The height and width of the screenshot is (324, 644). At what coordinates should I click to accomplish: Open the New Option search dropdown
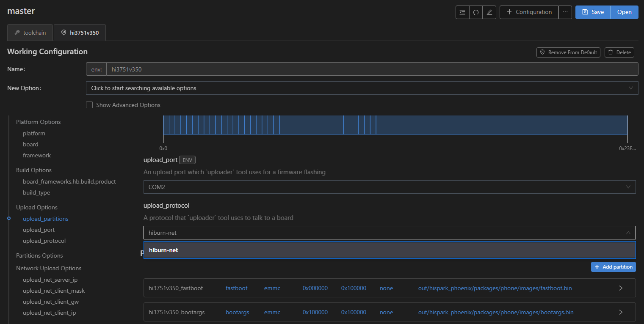[x=362, y=88]
